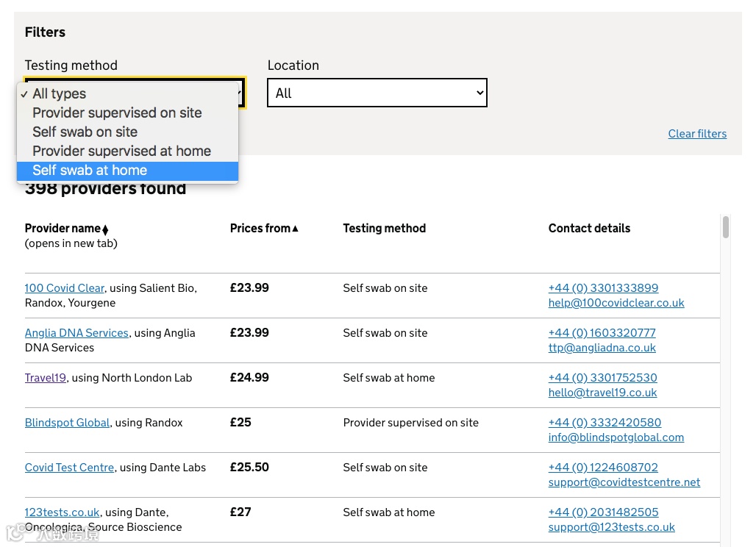756x547 pixels.
Task: Click the Clear filters link
Action: pos(696,134)
